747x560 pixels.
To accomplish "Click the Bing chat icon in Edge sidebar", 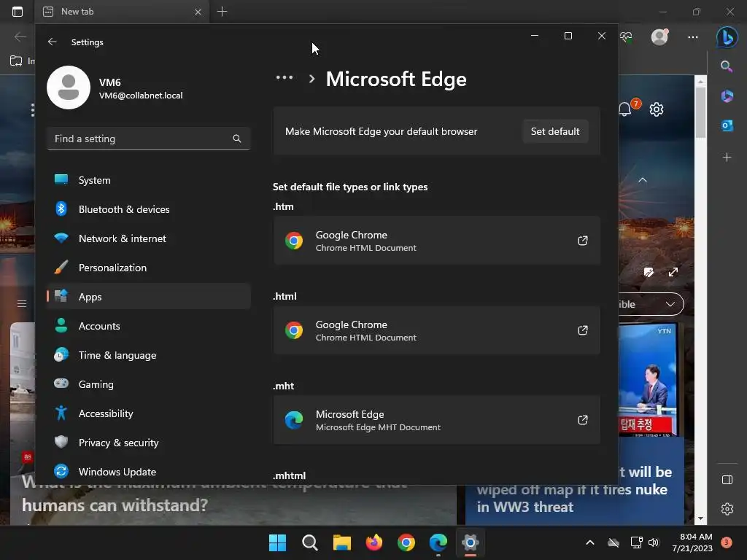I will point(727,36).
